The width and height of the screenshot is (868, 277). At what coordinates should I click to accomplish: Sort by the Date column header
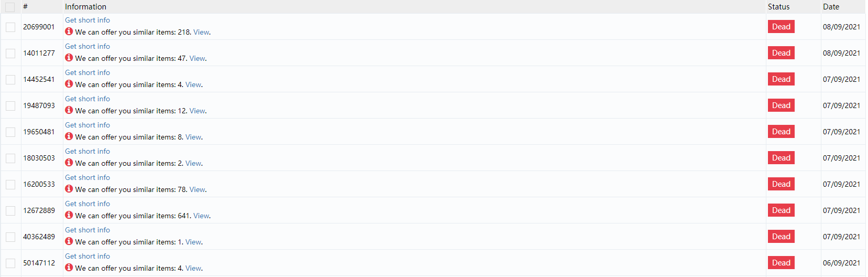[831, 7]
